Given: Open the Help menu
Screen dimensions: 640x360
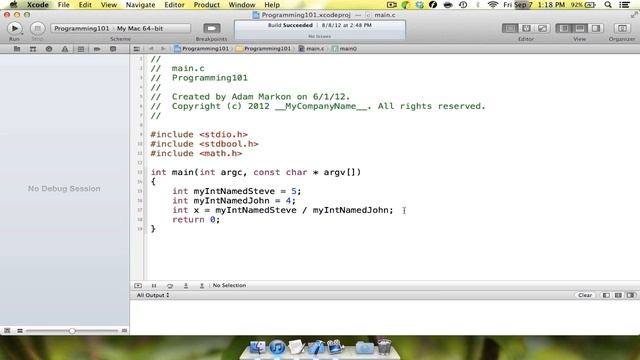Looking at the screenshot, I should pos(272,5).
